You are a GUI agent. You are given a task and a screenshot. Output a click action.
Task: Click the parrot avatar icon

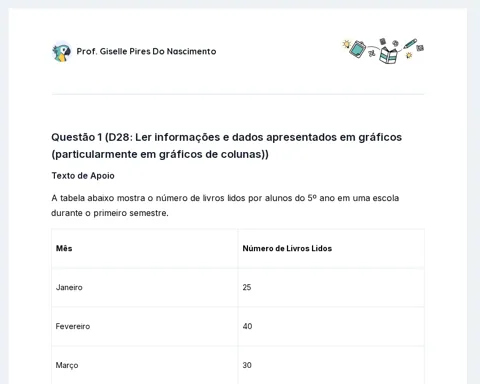tap(61, 52)
